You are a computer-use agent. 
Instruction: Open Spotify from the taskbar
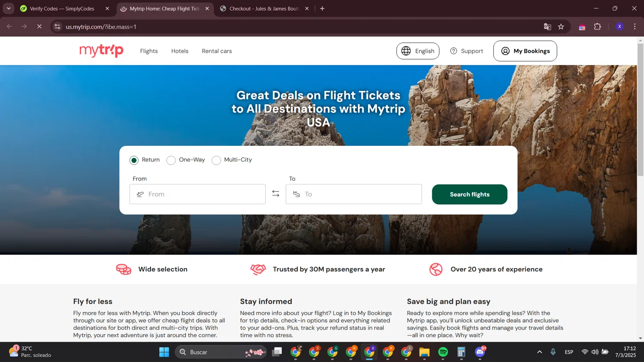tap(443, 352)
